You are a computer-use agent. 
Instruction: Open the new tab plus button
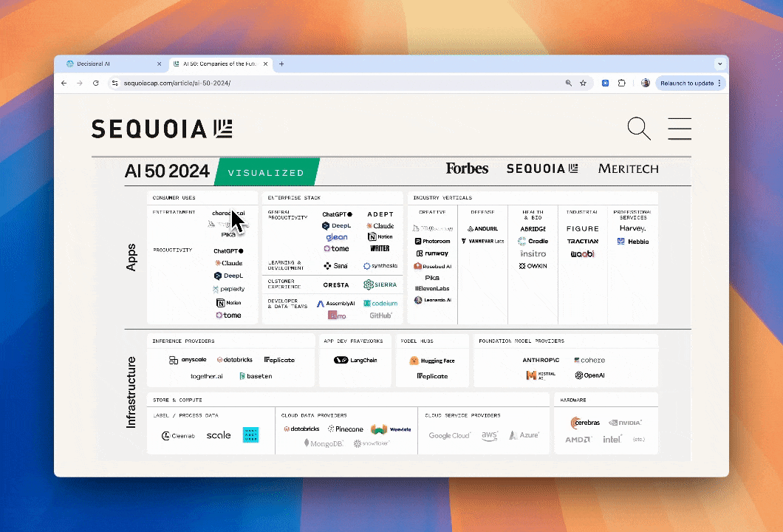coord(281,64)
